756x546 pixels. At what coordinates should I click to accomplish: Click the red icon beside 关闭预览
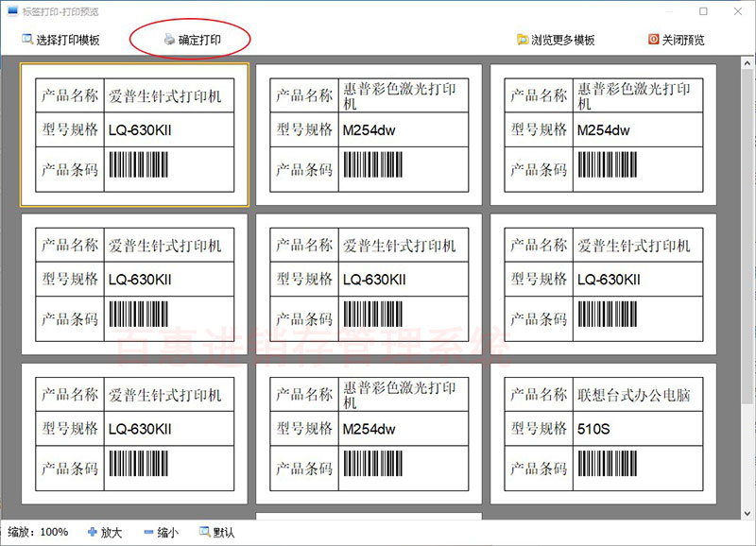click(x=653, y=39)
